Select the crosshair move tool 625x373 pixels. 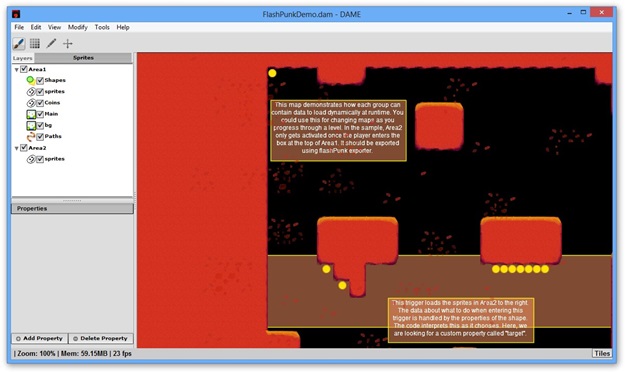[68, 43]
